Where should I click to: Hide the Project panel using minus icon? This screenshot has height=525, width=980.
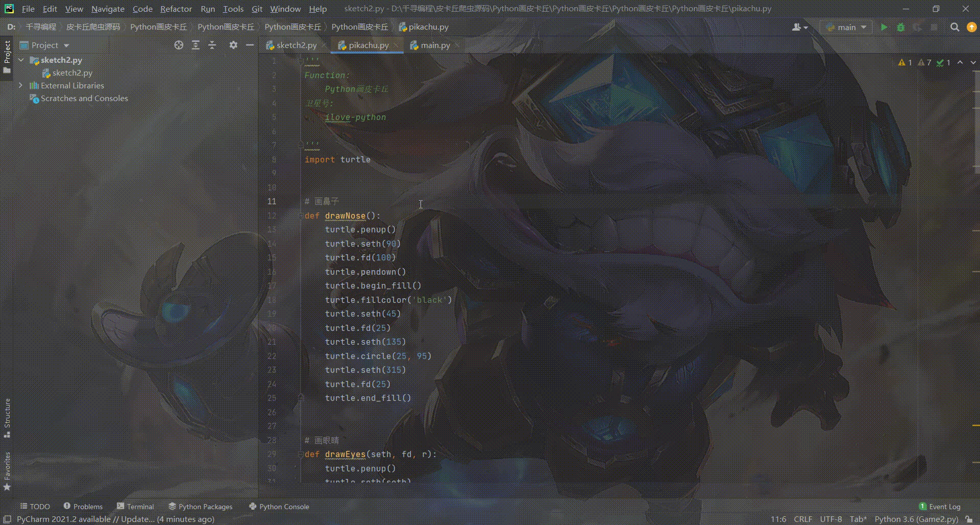pyautogui.click(x=250, y=45)
